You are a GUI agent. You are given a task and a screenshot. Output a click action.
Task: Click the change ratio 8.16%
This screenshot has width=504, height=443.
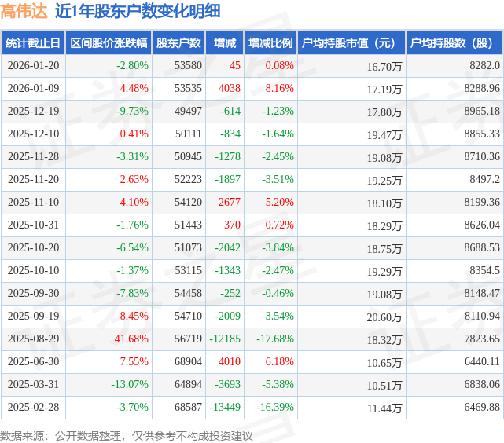point(280,88)
